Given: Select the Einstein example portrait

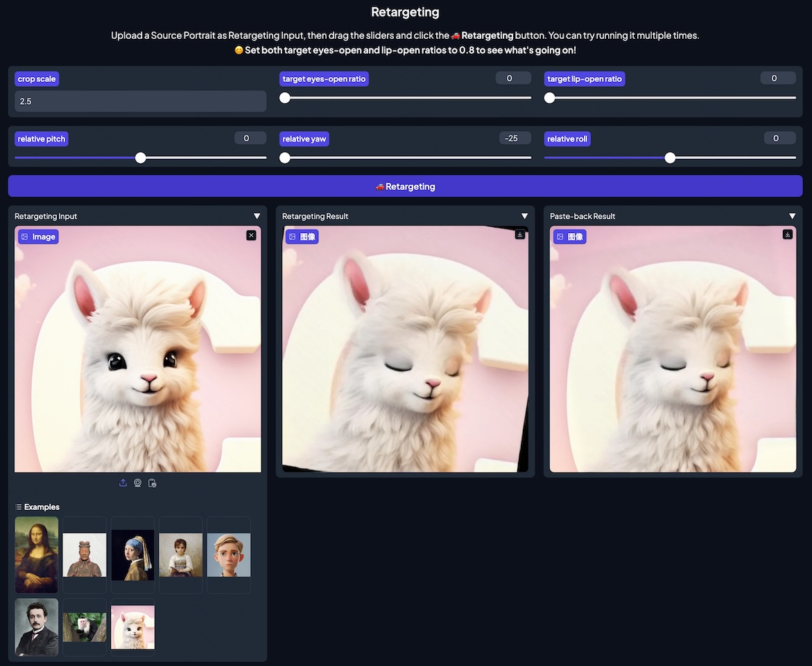Looking at the screenshot, I should coord(37,627).
